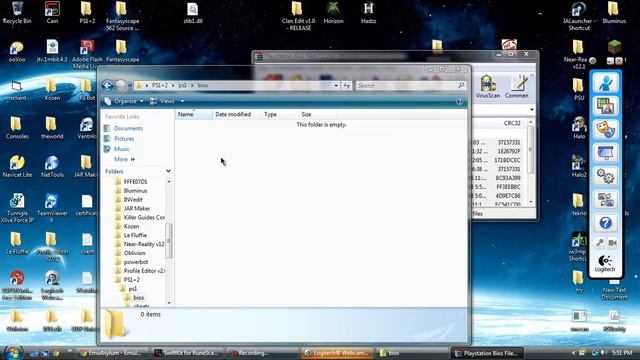Image resolution: width=640 pixels, height=360 pixels.
Task: Open the Cain desktop shortcut
Action: 52,12
